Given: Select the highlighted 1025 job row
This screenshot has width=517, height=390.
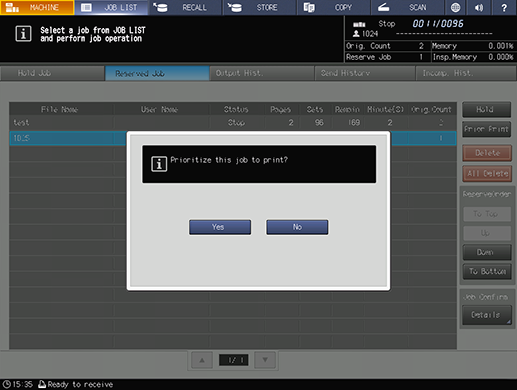Looking at the screenshot, I should pyautogui.click(x=233, y=138).
